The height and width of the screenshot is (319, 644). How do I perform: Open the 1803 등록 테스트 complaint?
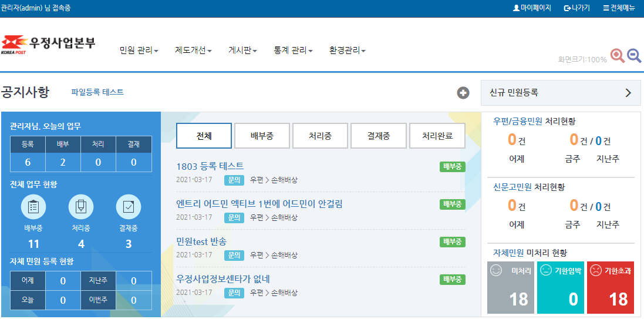[210, 166]
